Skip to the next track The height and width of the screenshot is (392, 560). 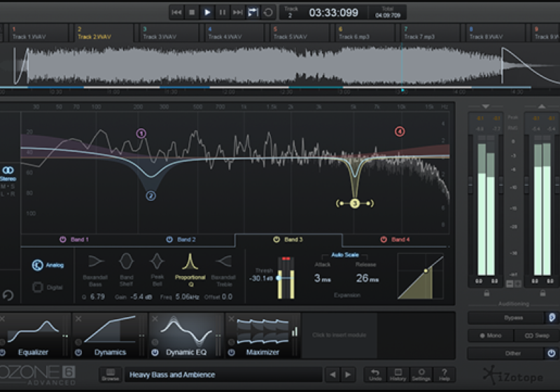tap(237, 12)
